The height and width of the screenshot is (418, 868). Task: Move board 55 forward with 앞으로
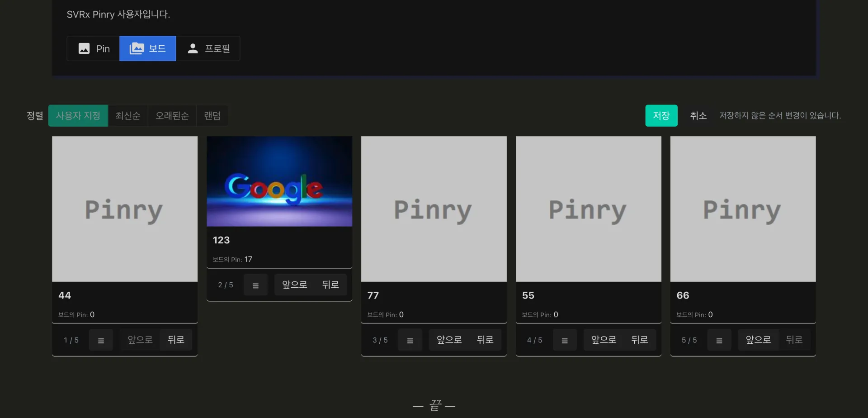point(604,340)
